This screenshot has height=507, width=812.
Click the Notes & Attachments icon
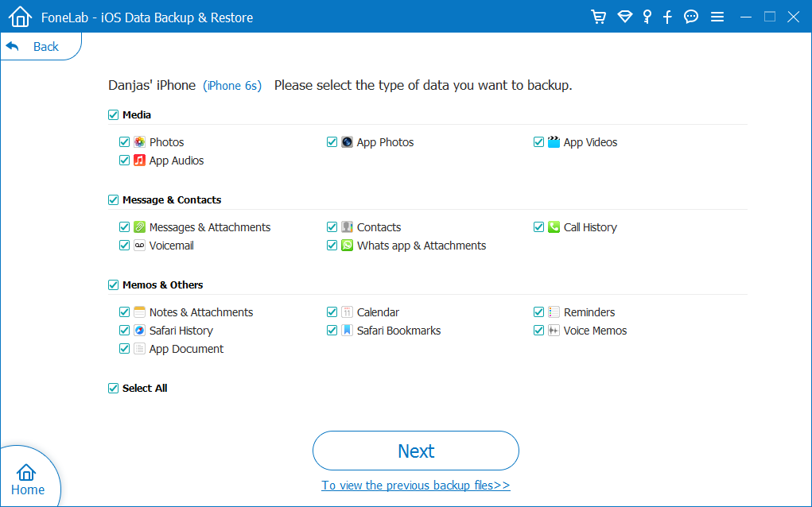139,312
